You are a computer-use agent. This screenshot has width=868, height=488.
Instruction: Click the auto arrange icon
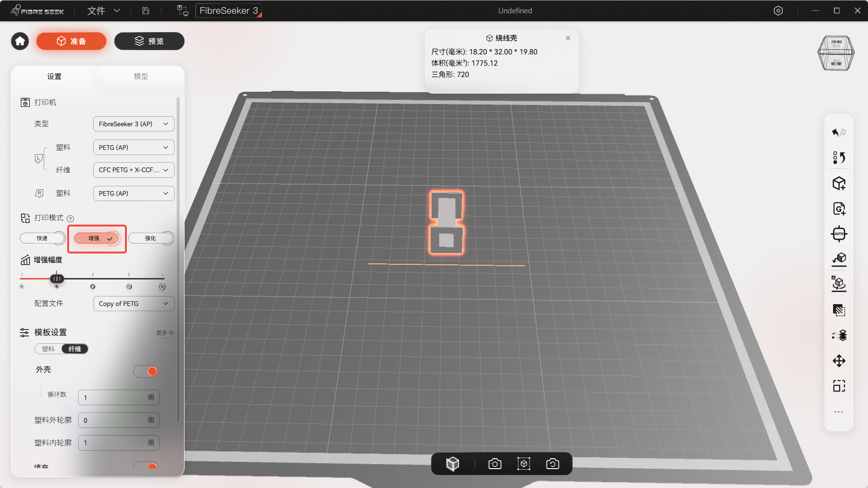point(839,234)
